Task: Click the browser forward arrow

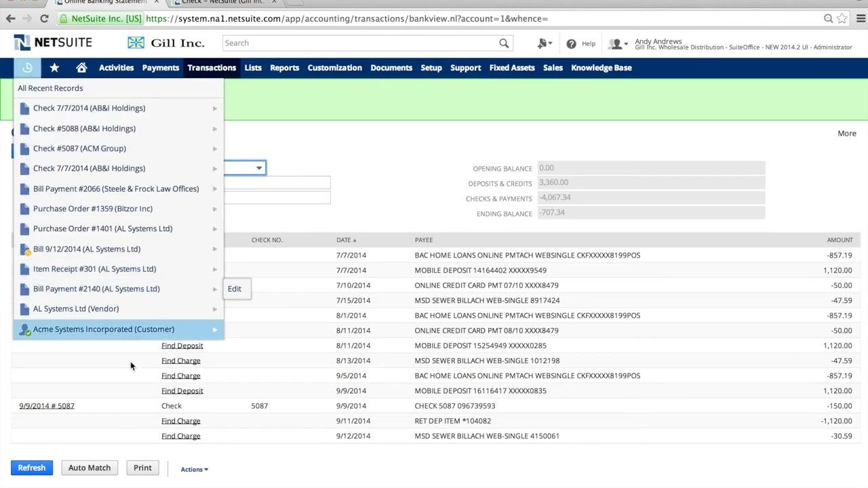Action: (26, 18)
